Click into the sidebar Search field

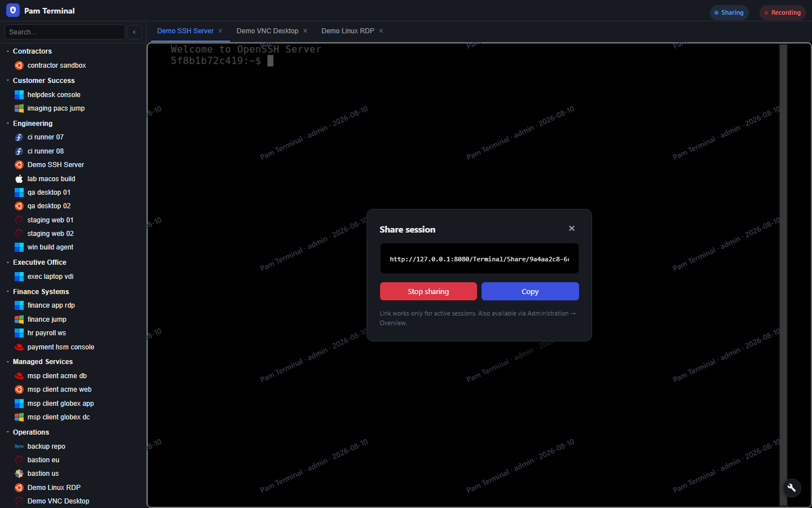point(65,32)
